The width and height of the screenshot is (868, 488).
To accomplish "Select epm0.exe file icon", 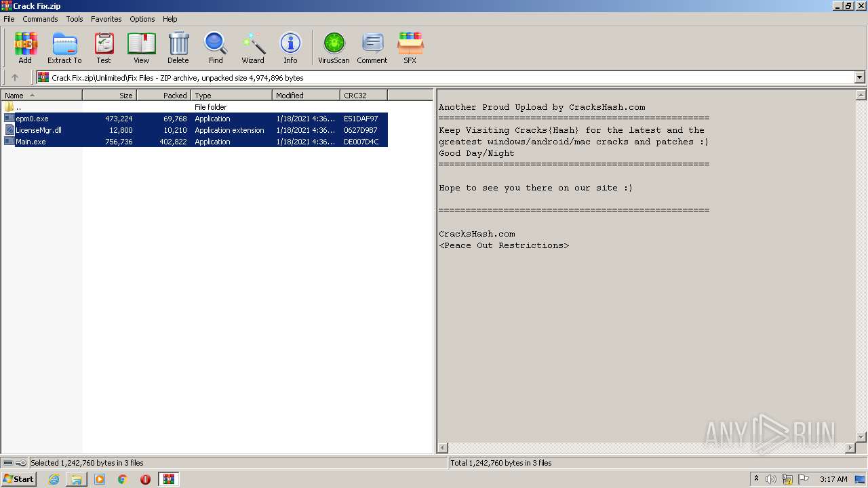I will (9, 119).
